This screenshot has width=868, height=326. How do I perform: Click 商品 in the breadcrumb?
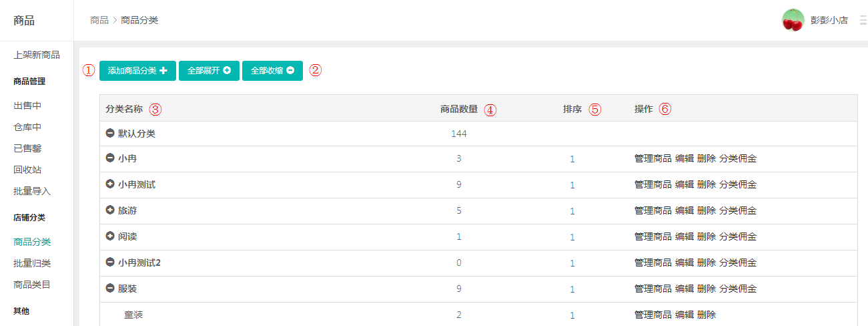(x=99, y=20)
